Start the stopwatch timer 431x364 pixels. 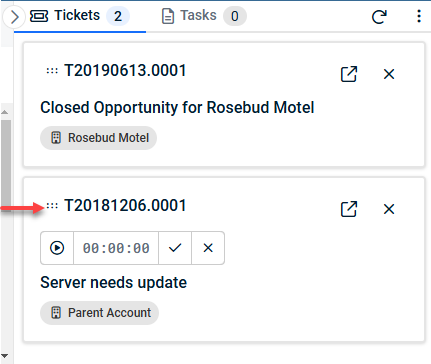point(57,248)
